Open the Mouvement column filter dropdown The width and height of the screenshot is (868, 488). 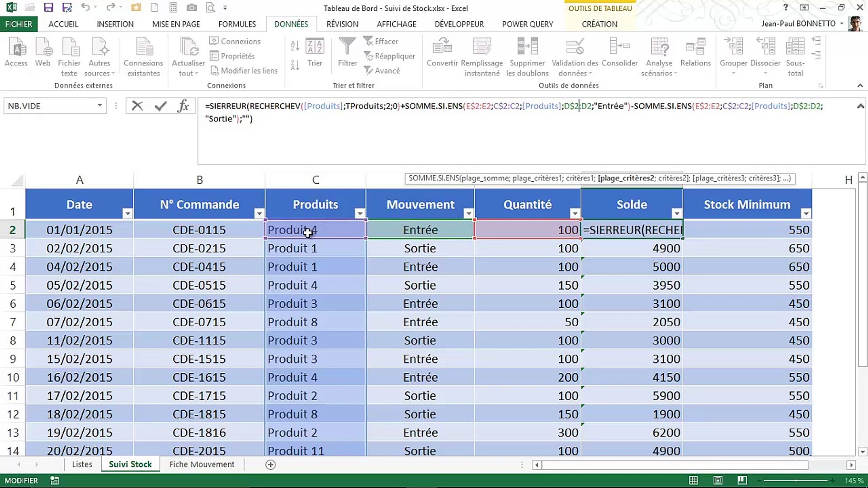click(468, 213)
